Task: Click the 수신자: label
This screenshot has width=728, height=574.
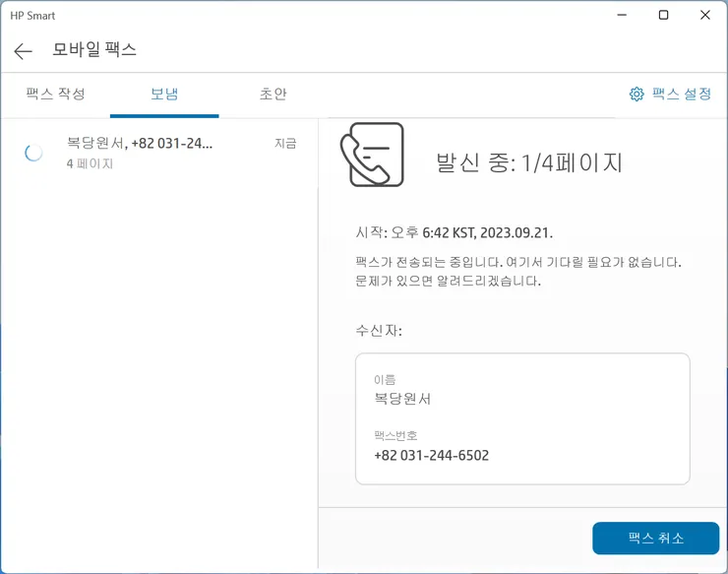Action: [x=379, y=331]
